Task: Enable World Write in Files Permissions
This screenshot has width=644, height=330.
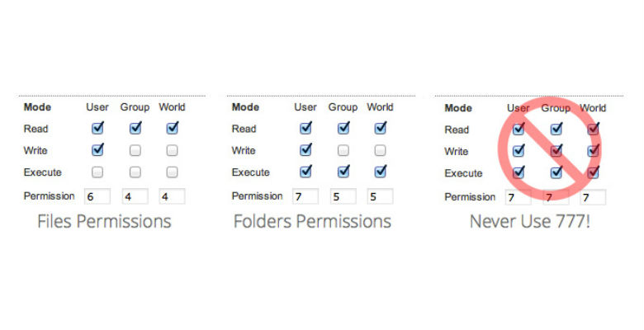Action: click(172, 150)
